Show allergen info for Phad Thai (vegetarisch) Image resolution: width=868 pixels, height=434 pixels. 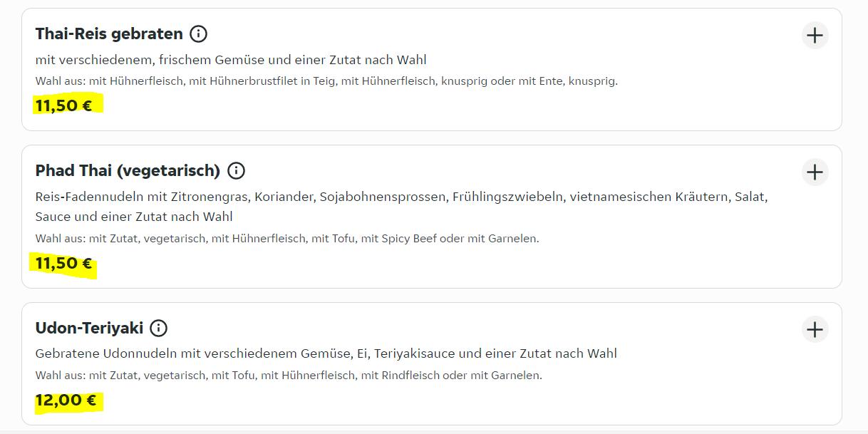click(x=236, y=171)
